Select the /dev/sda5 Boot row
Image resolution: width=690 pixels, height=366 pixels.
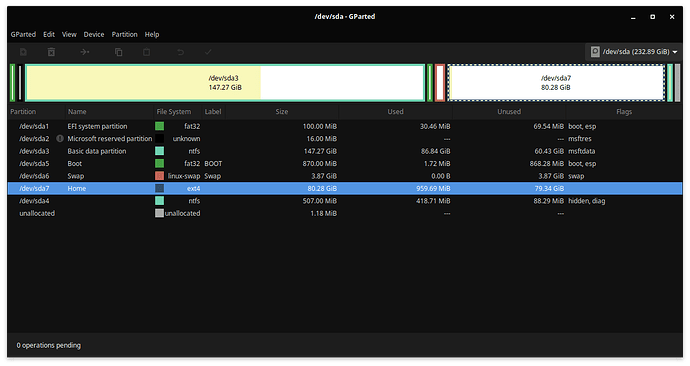click(x=345, y=164)
